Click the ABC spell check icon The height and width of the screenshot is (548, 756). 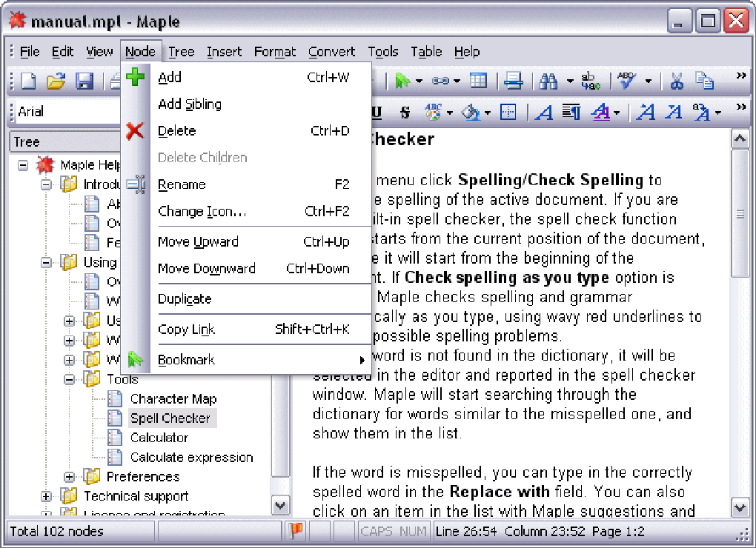point(627,81)
